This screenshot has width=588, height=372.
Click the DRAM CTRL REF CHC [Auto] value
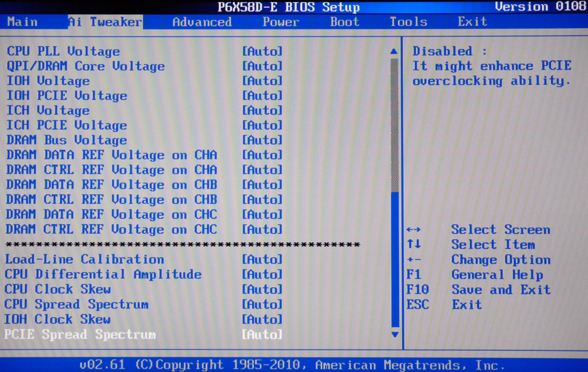coord(263,230)
